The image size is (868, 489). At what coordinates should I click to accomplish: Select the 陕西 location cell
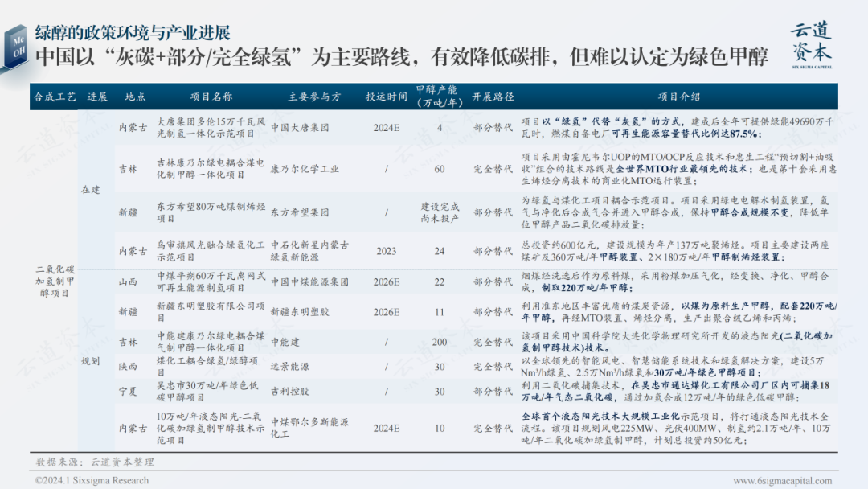click(x=128, y=367)
